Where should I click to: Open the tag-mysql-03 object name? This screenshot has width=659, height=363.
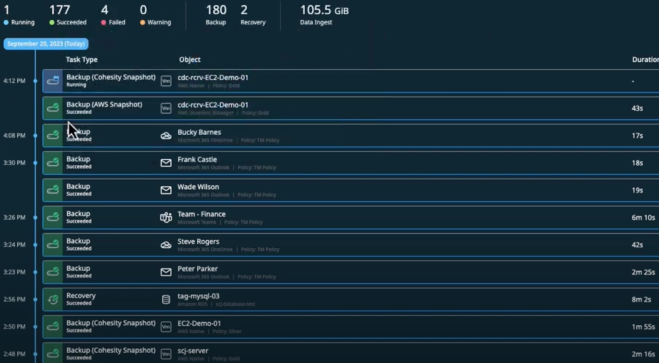(198, 296)
